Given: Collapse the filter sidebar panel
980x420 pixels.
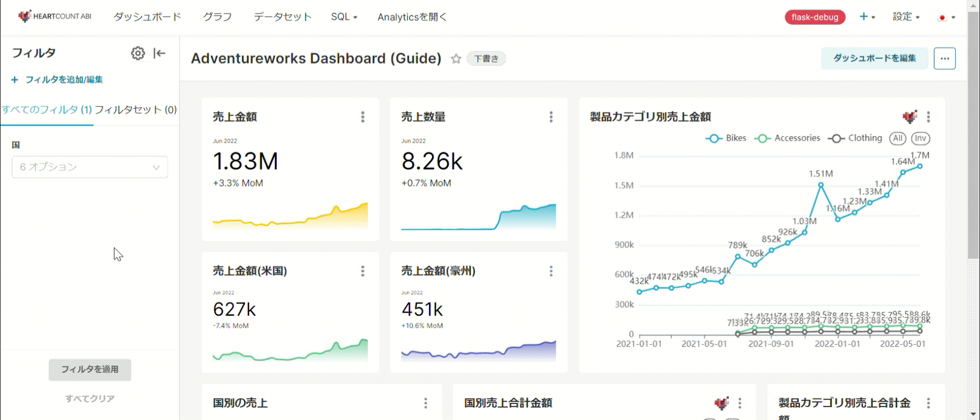Looking at the screenshot, I should coord(160,53).
